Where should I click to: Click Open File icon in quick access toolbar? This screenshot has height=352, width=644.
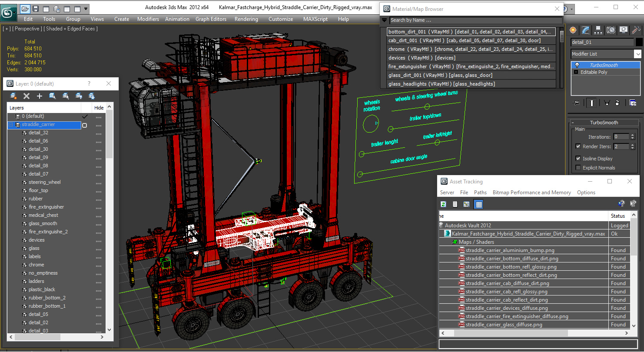pos(25,9)
